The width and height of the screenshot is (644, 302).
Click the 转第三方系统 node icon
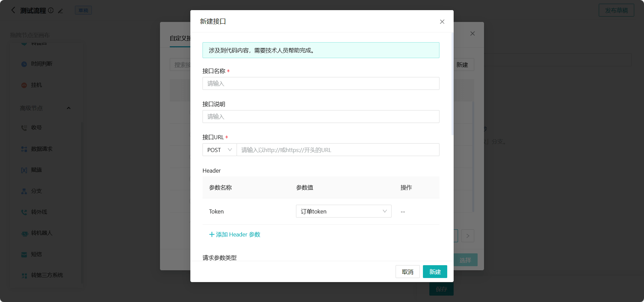(x=24, y=275)
